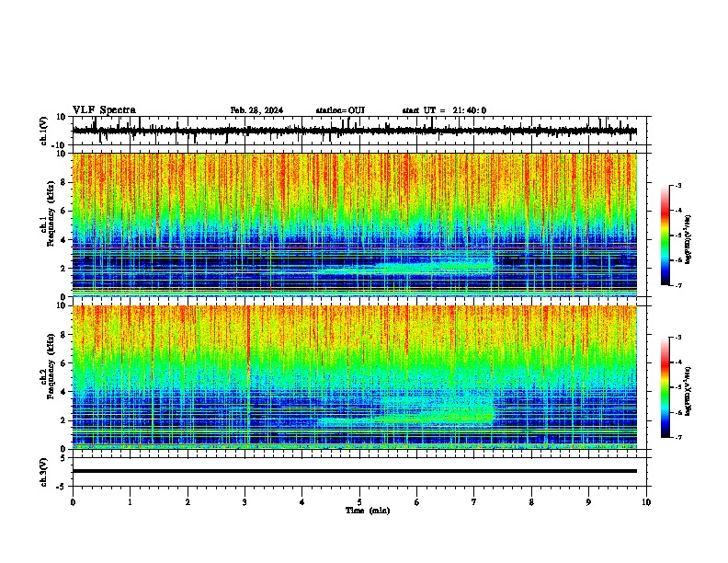This screenshot has width=728, height=563.
Task: Click the "station=OUJ" header label
Action: (340, 110)
